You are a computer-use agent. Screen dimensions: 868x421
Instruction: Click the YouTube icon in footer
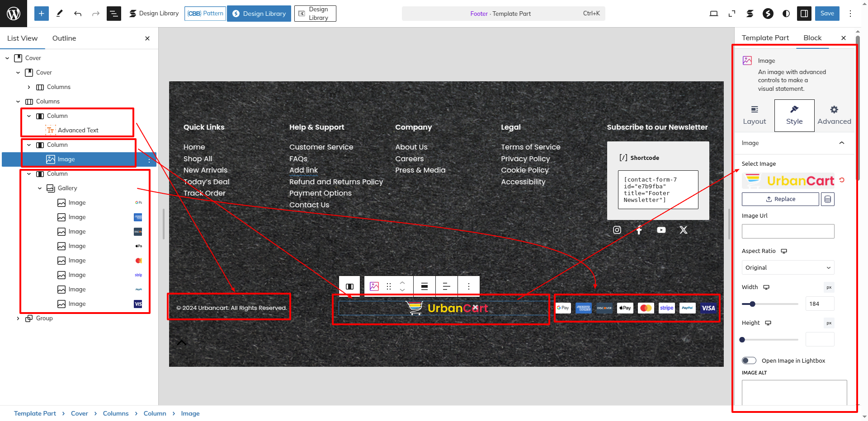[x=661, y=230]
